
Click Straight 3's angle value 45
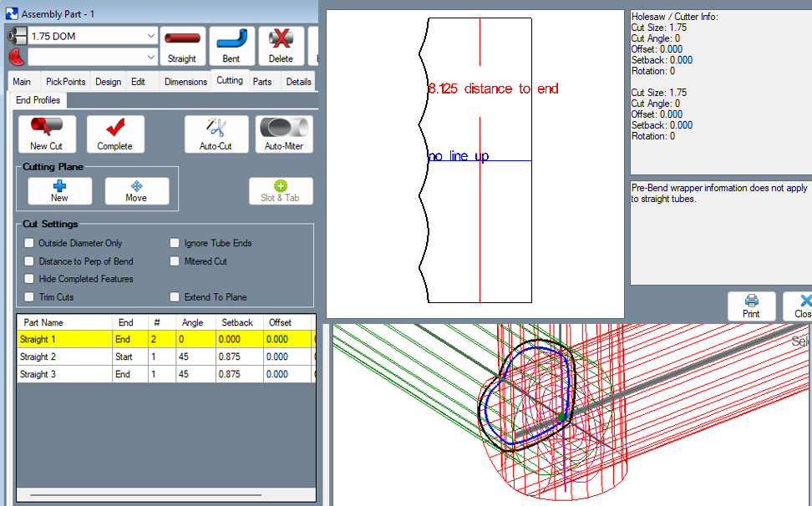pyautogui.click(x=195, y=374)
